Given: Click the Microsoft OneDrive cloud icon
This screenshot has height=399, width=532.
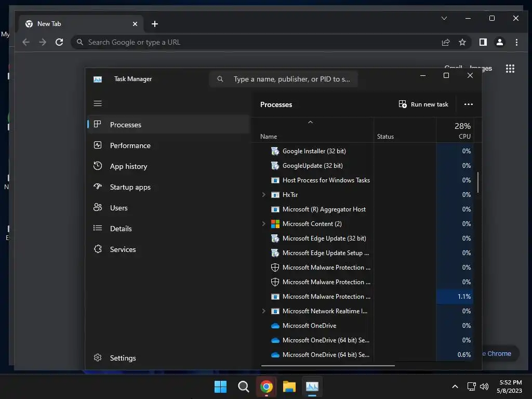Looking at the screenshot, I should 275,326.
